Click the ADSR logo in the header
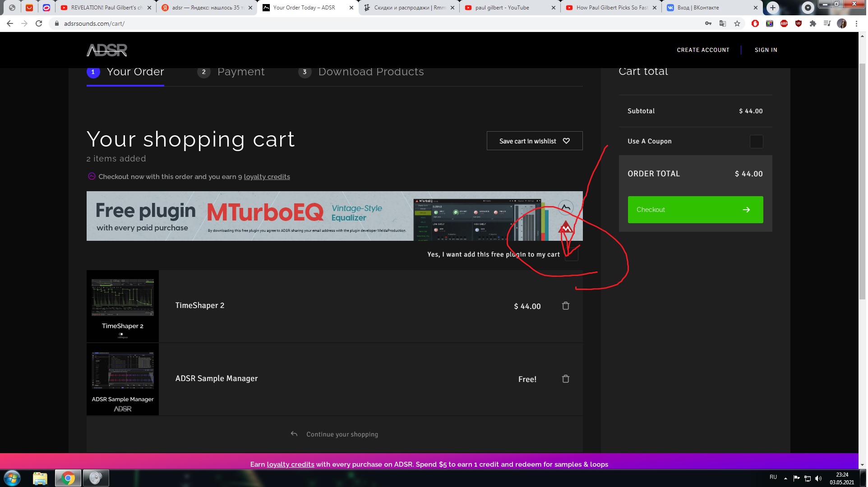Viewport: 868px width, 487px height. (x=107, y=50)
